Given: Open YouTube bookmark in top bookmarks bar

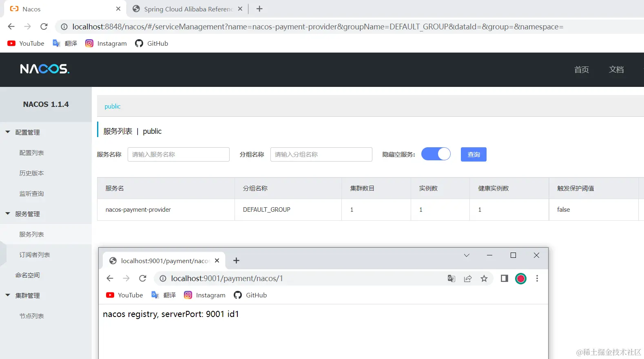Looking at the screenshot, I should (x=26, y=43).
